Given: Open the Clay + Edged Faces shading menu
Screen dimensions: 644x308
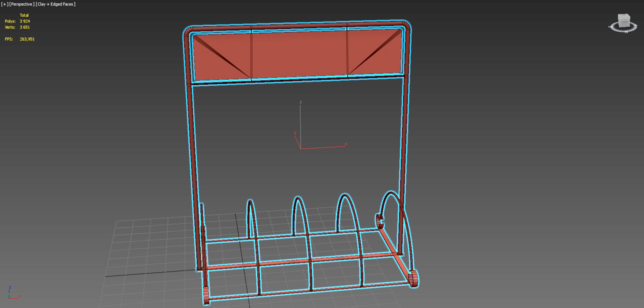Looking at the screenshot, I should [56, 4].
